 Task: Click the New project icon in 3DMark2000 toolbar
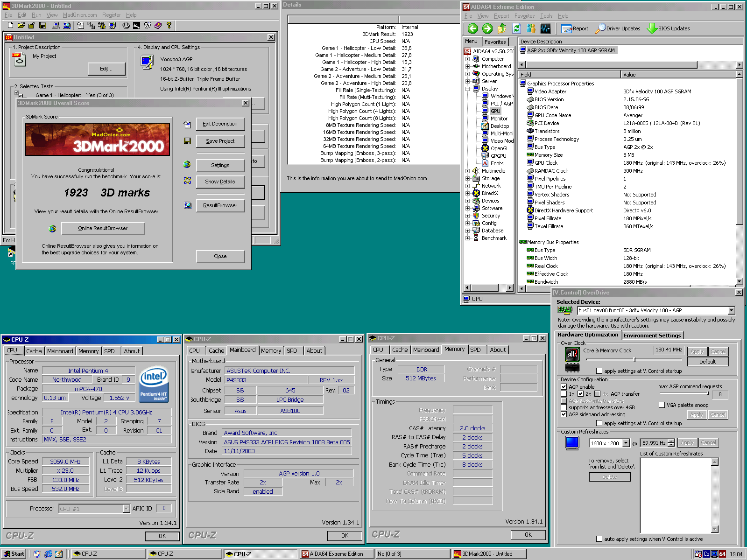click(10, 25)
